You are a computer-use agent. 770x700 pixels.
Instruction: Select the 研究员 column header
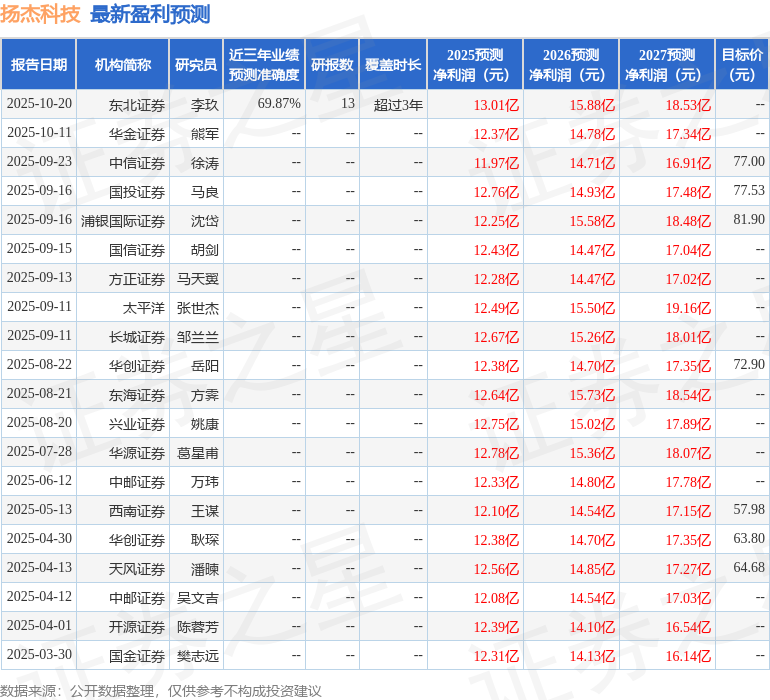196,65
